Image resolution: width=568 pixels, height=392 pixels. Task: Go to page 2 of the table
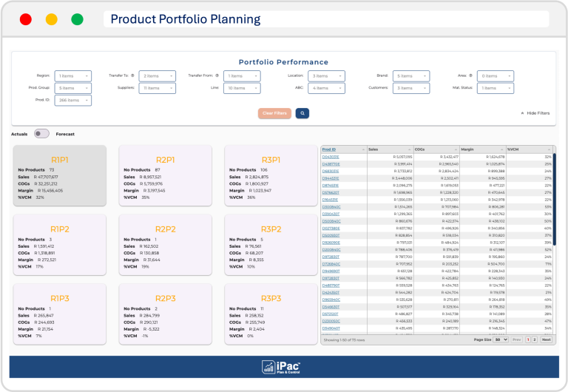click(x=535, y=339)
